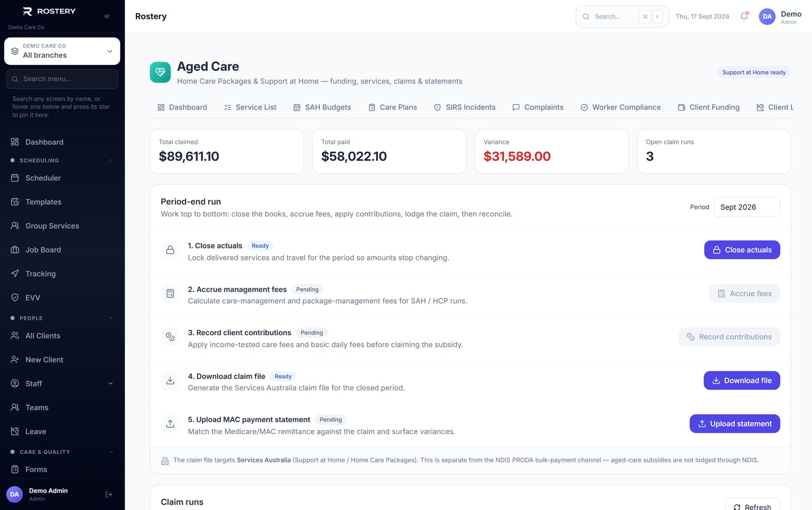Open the Service List tab
Viewport: 812px width, 510px height.
click(x=250, y=107)
